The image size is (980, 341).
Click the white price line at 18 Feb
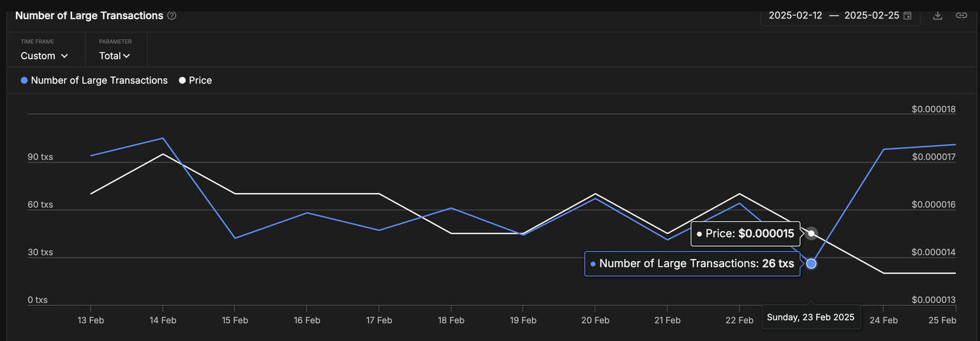click(451, 233)
